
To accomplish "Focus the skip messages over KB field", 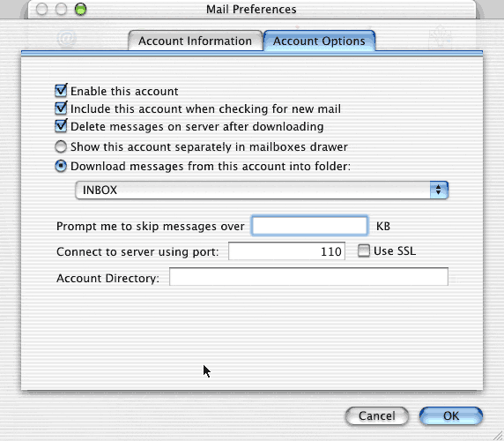I will pos(309,226).
